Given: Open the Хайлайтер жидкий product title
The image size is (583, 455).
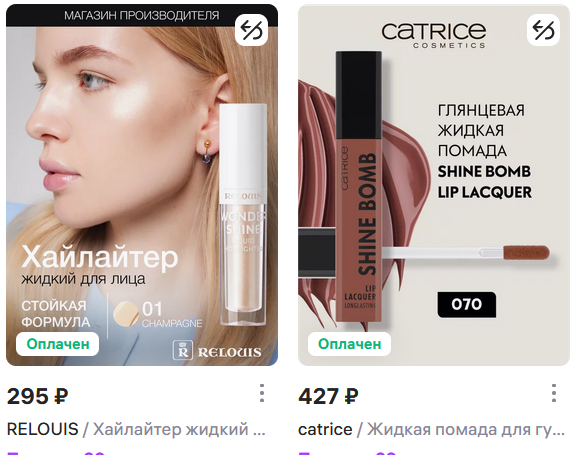Looking at the screenshot, I should pyautogui.click(x=179, y=429).
